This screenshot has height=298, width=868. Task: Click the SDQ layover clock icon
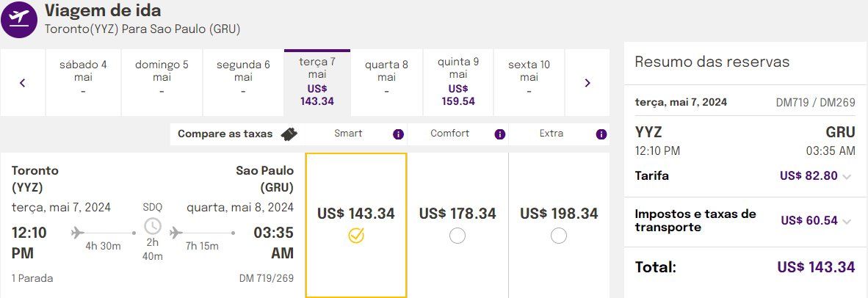pyautogui.click(x=153, y=226)
